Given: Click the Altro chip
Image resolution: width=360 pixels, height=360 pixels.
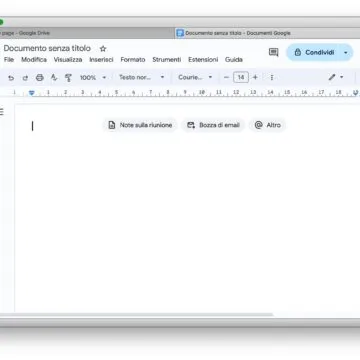Looking at the screenshot, I should (x=267, y=125).
